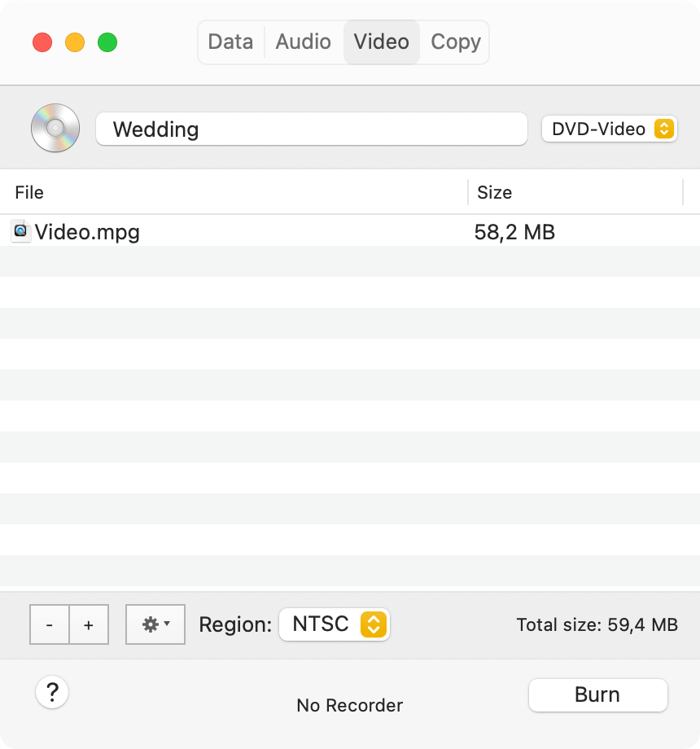Minimize window using the yellow button
The image size is (700, 749).
(75, 42)
